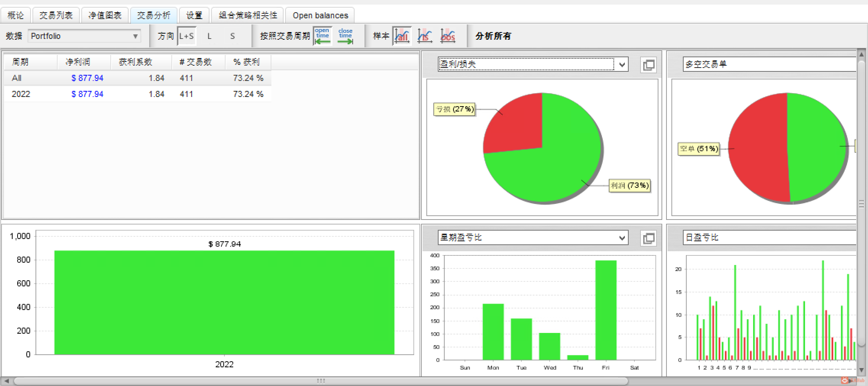Open the 多空交易单 chart selector

(x=770, y=64)
